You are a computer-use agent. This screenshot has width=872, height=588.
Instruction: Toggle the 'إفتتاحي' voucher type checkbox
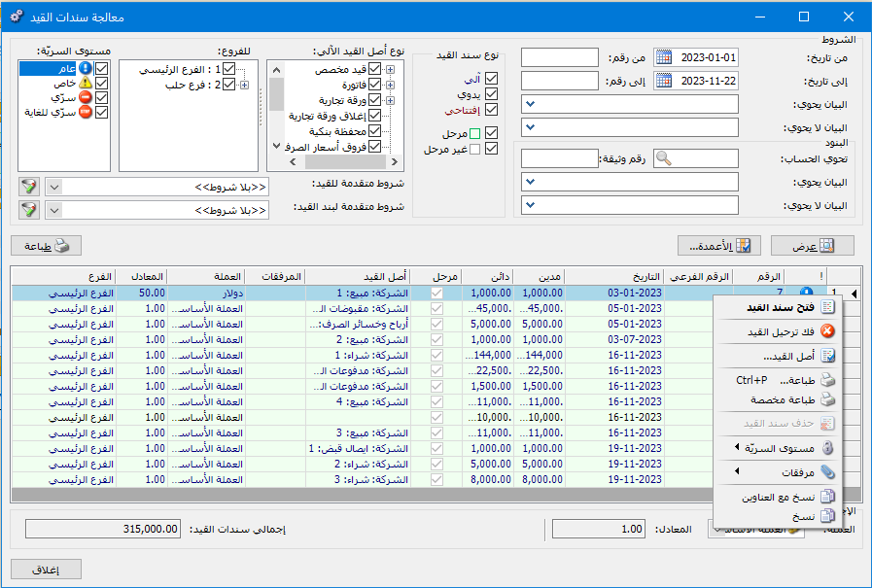tap(491, 110)
